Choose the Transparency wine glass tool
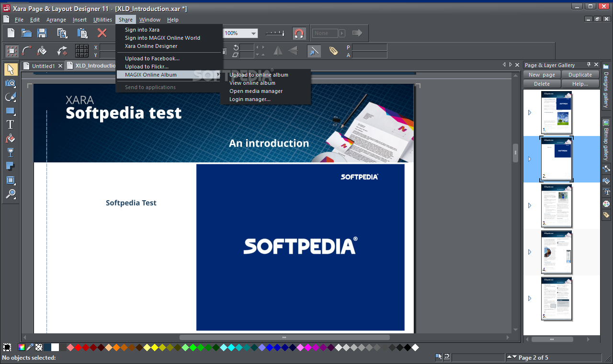613x364 pixels. (x=11, y=153)
